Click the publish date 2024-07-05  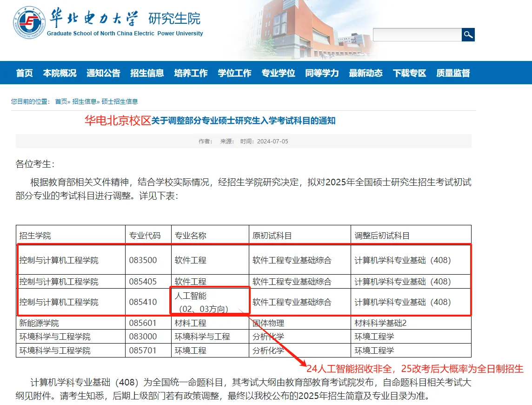(x=273, y=142)
